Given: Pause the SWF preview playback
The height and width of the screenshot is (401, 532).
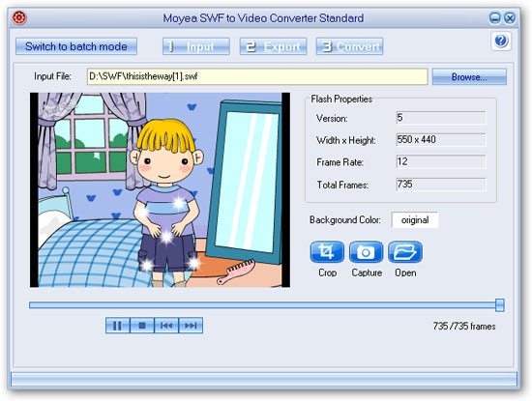Looking at the screenshot, I should point(117,326).
